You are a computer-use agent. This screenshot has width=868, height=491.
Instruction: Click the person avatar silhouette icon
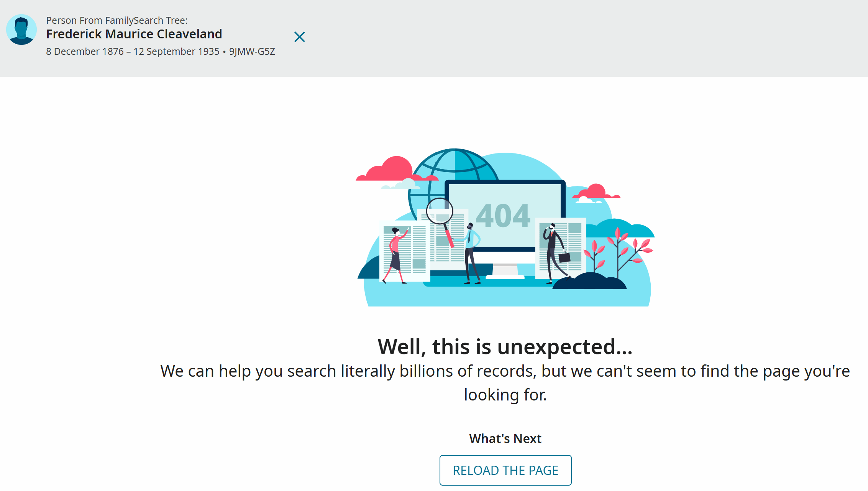point(21,30)
